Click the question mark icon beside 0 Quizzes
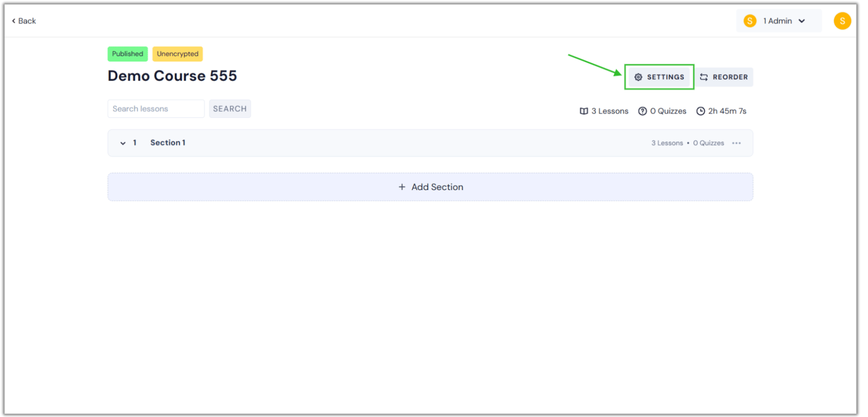The image size is (868, 417). click(642, 111)
